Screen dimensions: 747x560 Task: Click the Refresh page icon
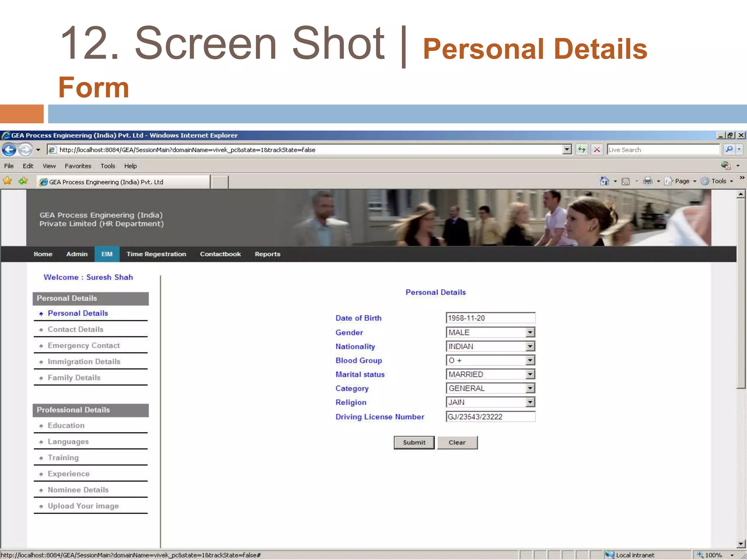coord(582,149)
